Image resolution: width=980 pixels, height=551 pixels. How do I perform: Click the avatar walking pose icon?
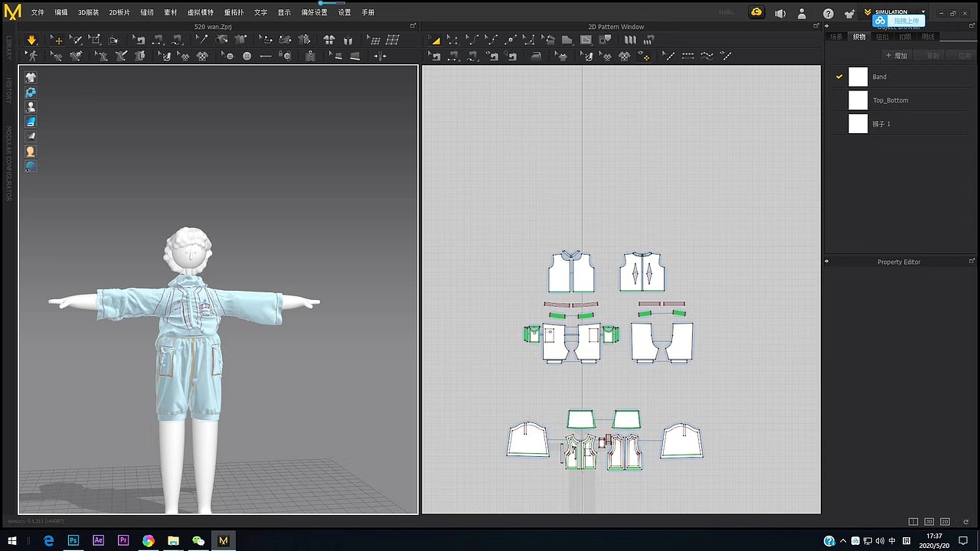31,56
